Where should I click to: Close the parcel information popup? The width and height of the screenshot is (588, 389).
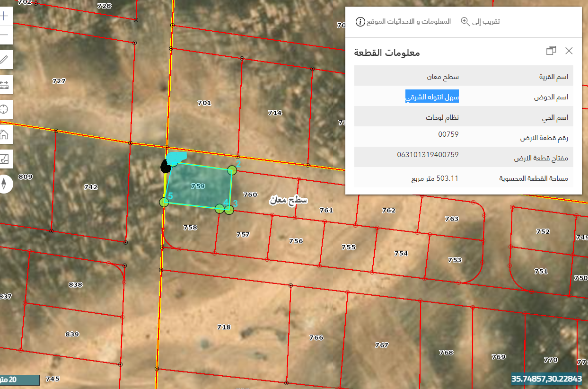(x=569, y=51)
